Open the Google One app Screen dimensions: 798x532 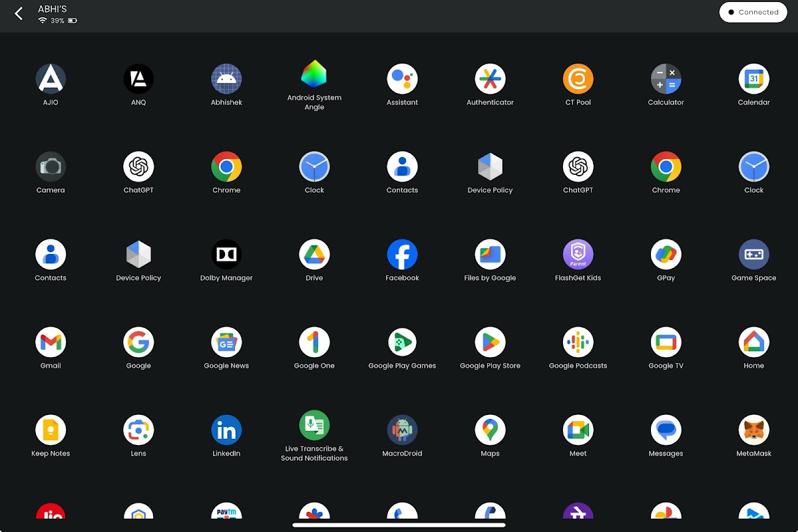[314, 342]
